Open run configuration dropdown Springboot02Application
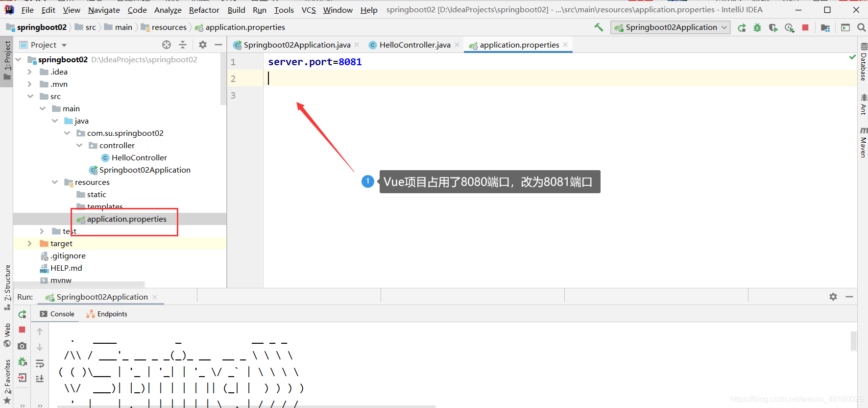 point(670,27)
